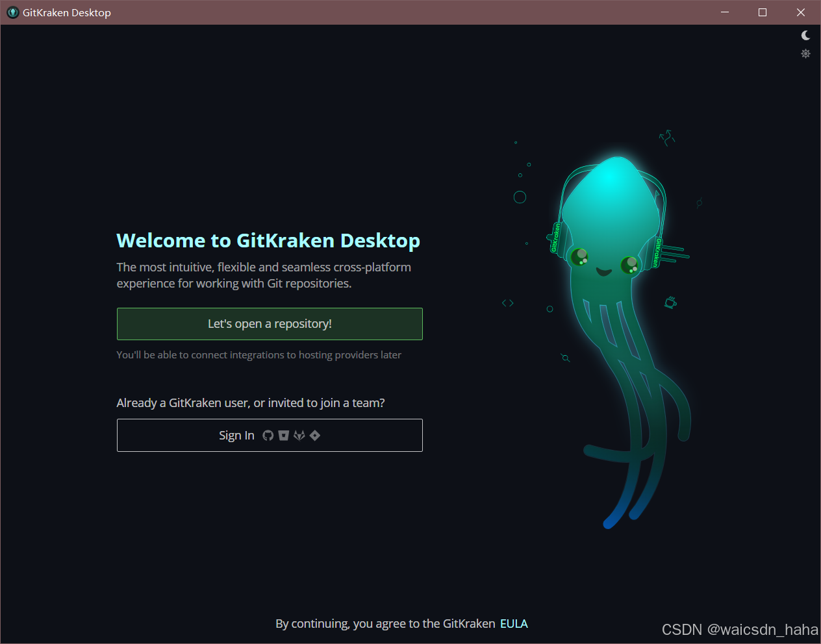Image resolution: width=821 pixels, height=644 pixels.
Task: Click the "most intuitive, flexible and seamless" description
Action: coord(264,275)
